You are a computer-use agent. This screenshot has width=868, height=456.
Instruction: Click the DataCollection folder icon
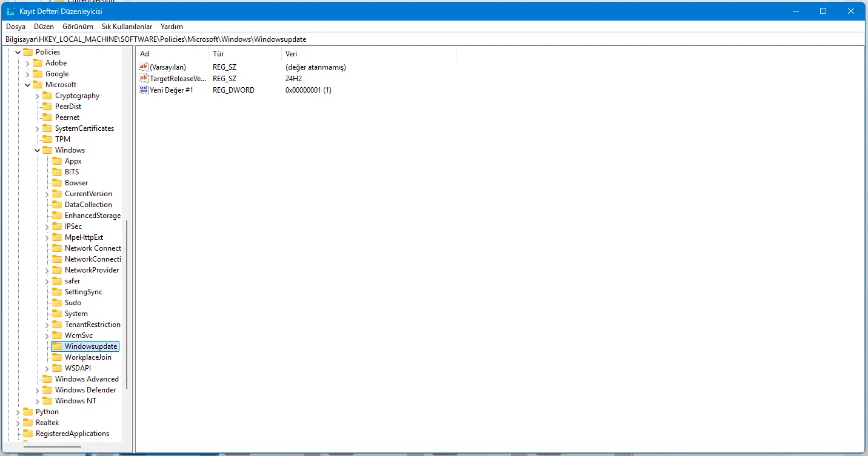click(57, 205)
